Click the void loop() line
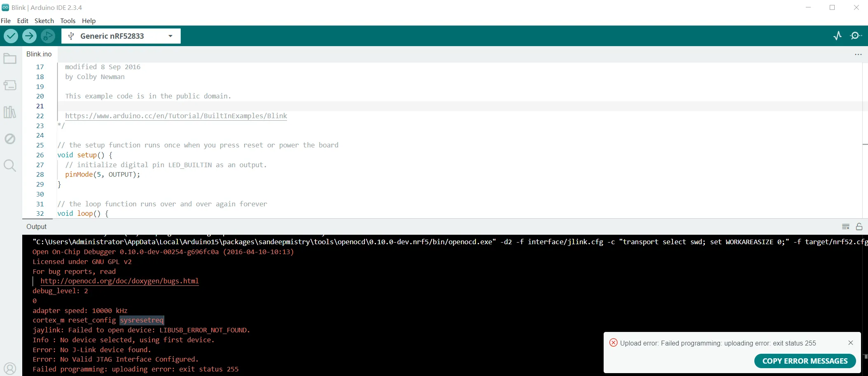868x376 pixels. 83,214
